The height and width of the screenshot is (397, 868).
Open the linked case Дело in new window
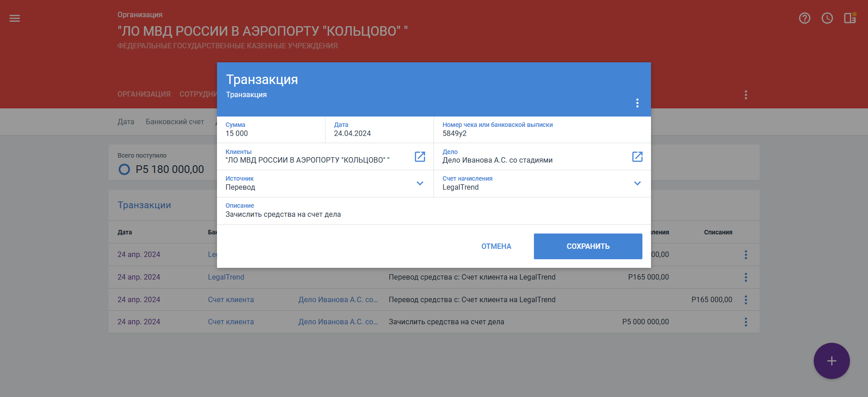point(637,157)
